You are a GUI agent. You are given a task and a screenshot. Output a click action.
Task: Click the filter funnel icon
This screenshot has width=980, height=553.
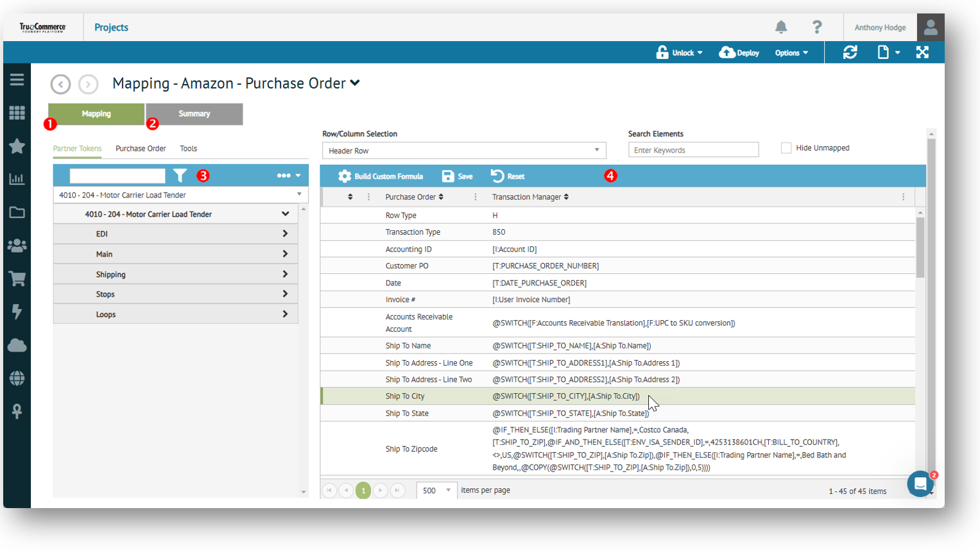[180, 176]
